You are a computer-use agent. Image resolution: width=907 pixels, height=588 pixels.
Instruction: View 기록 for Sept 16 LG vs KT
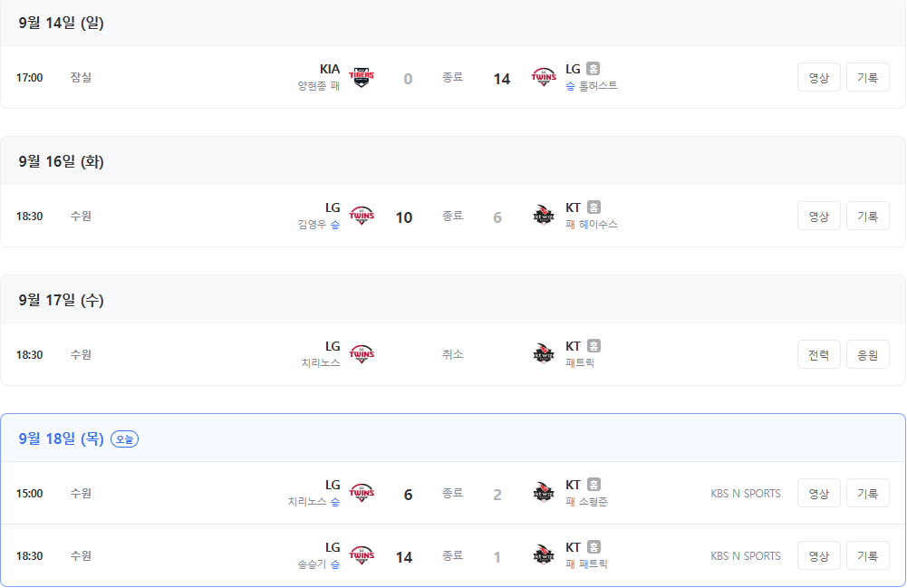[x=868, y=217]
